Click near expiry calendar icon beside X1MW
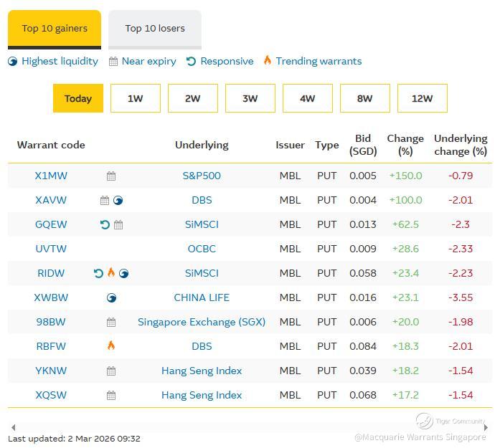The height and width of the screenshot is (448, 495). point(111,176)
